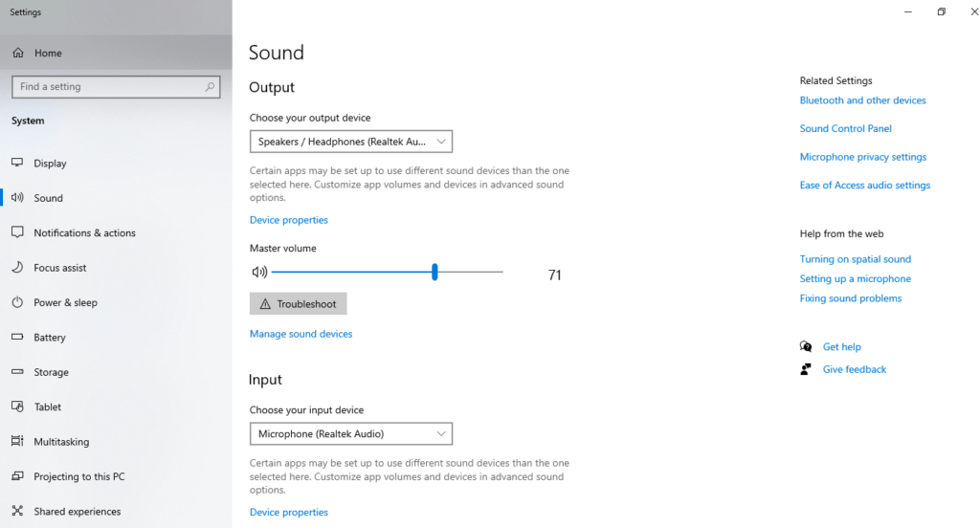Screen dimensions: 980x528
Task: Click the master volume slider handle
Action: click(x=434, y=272)
